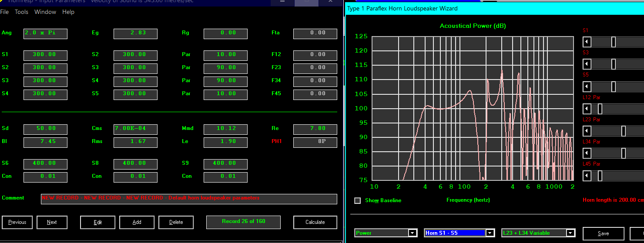Click the left arrow of the S3 slider

(x=587, y=64)
